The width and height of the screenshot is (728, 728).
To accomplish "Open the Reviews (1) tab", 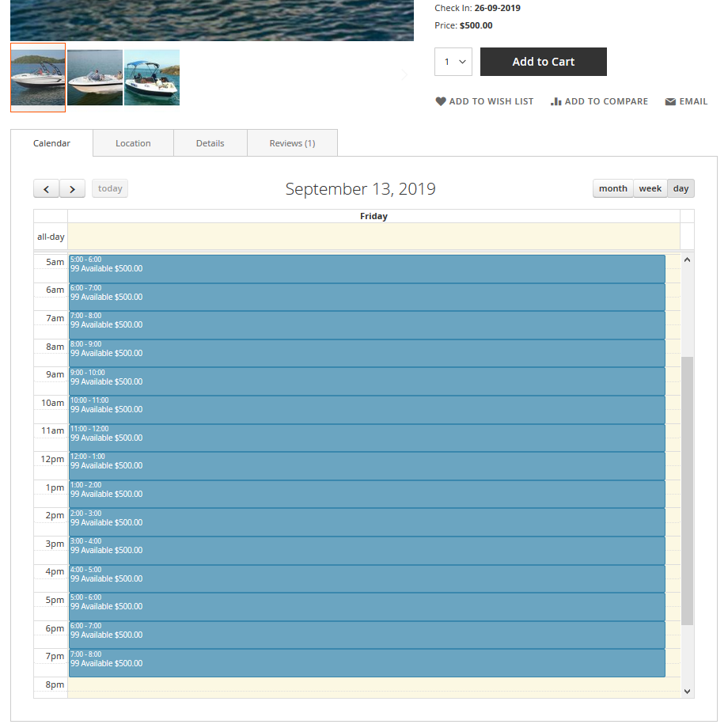I will pyautogui.click(x=292, y=143).
